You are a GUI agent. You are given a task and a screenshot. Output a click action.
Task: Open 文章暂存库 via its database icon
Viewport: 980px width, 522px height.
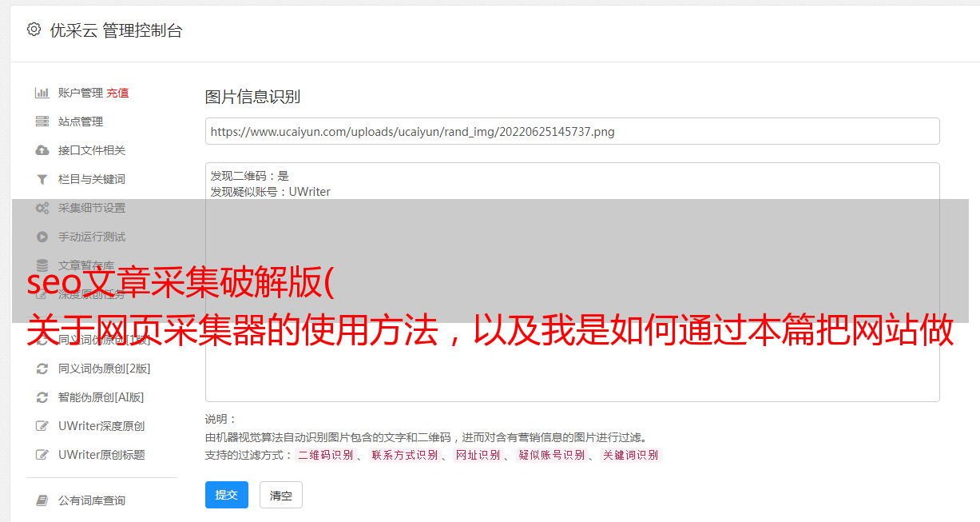tap(42, 265)
